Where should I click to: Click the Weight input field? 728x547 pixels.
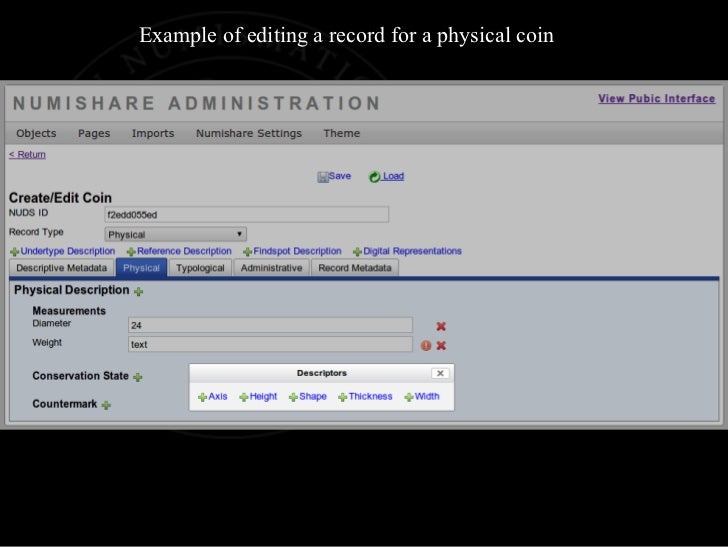point(270,344)
